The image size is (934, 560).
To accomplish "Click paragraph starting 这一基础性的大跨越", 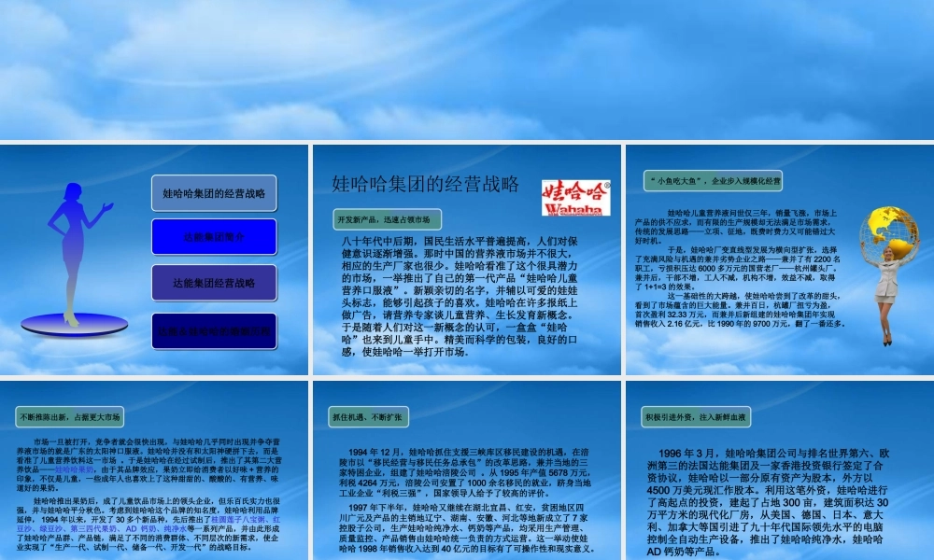I will 739,310.
